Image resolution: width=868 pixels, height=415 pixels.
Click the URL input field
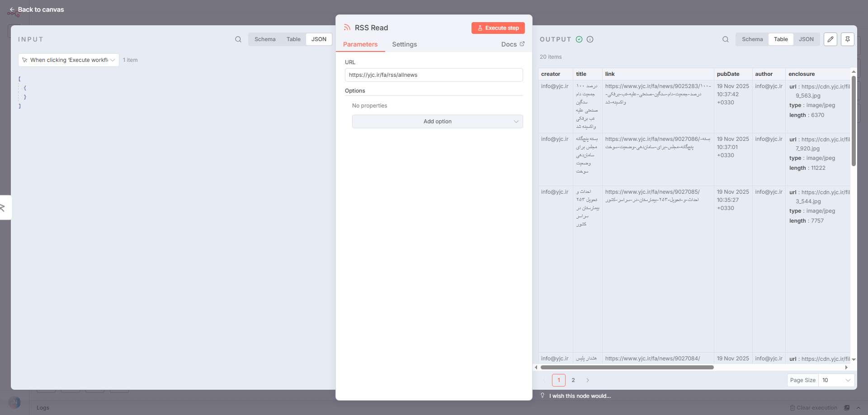[434, 75]
